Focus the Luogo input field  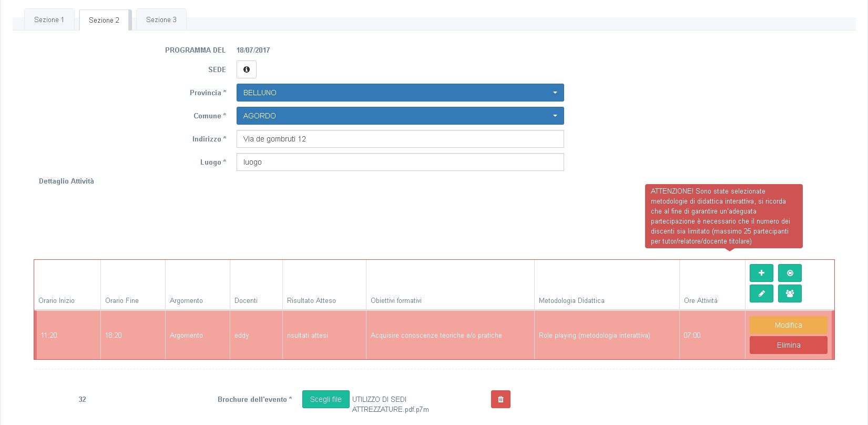400,162
